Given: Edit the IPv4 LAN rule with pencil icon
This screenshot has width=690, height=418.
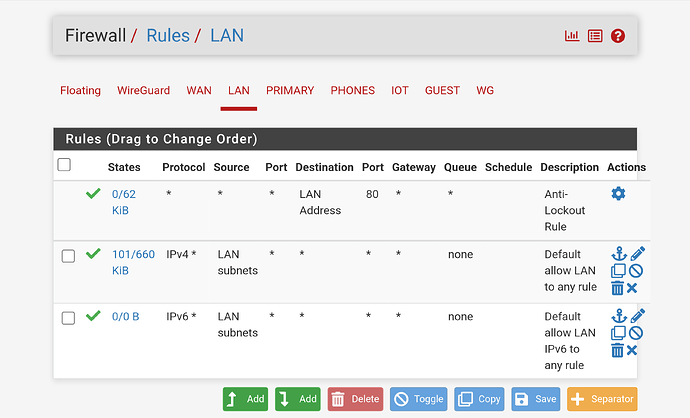Looking at the screenshot, I should point(637,254).
